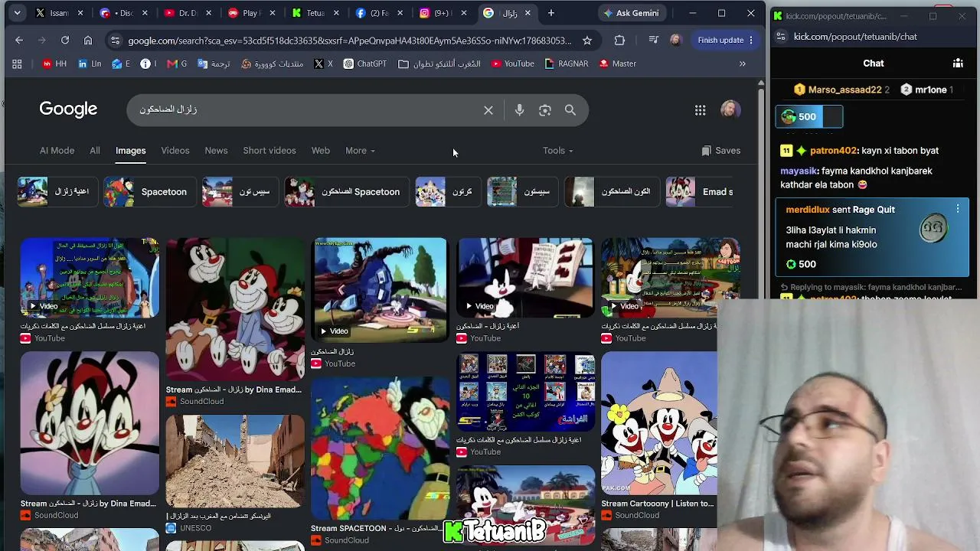The width and height of the screenshot is (980, 551).
Task: Open patron402 username in Kick chat
Action: (x=833, y=151)
